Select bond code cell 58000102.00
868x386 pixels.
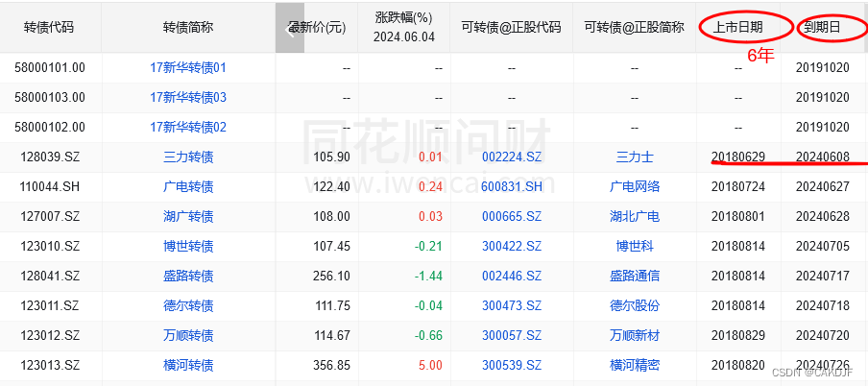point(50,128)
